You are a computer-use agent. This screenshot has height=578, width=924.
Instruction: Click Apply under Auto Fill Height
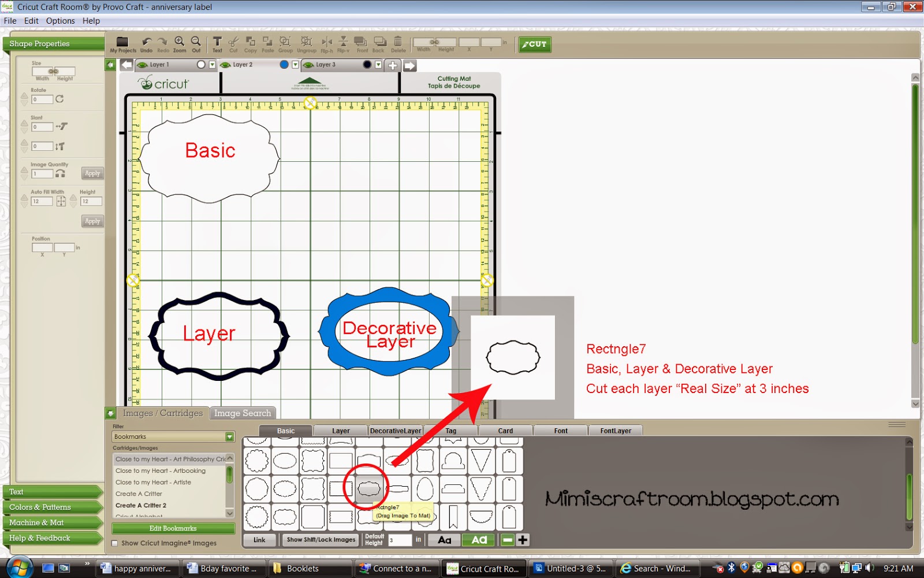(x=92, y=221)
